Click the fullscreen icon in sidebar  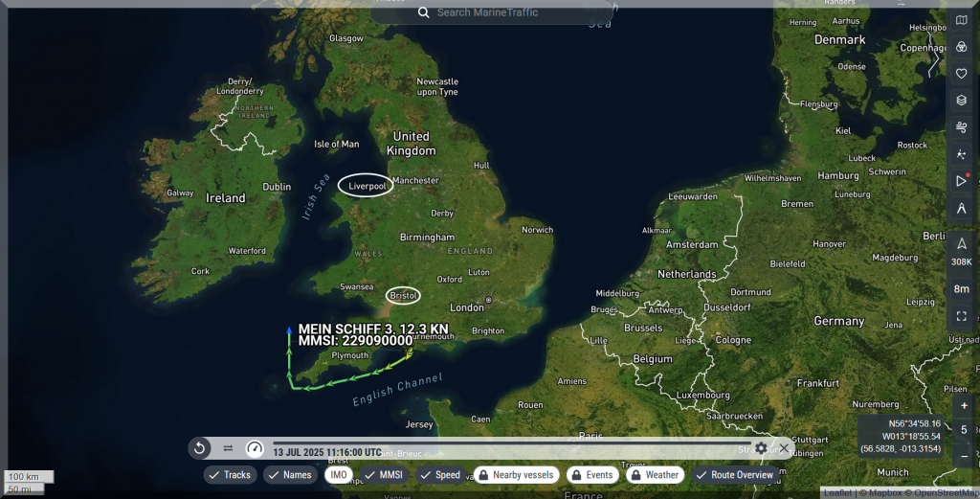(x=962, y=316)
